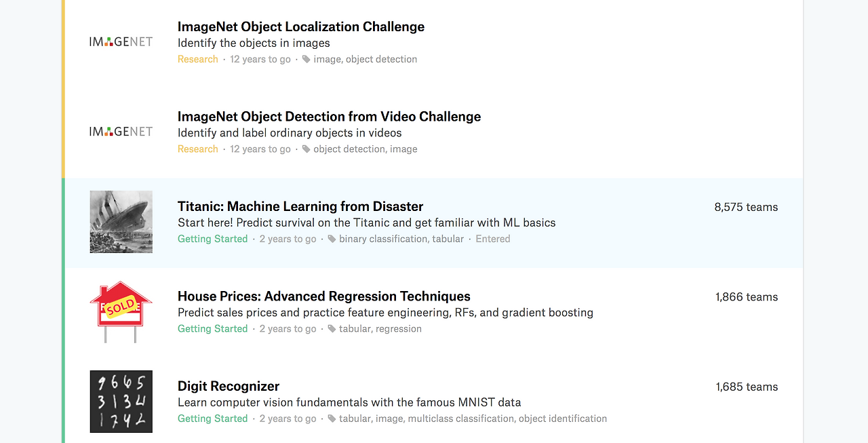Click the tag icon in Digit Recognizer row
The width and height of the screenshot is (868, 443).
(332, 419)
